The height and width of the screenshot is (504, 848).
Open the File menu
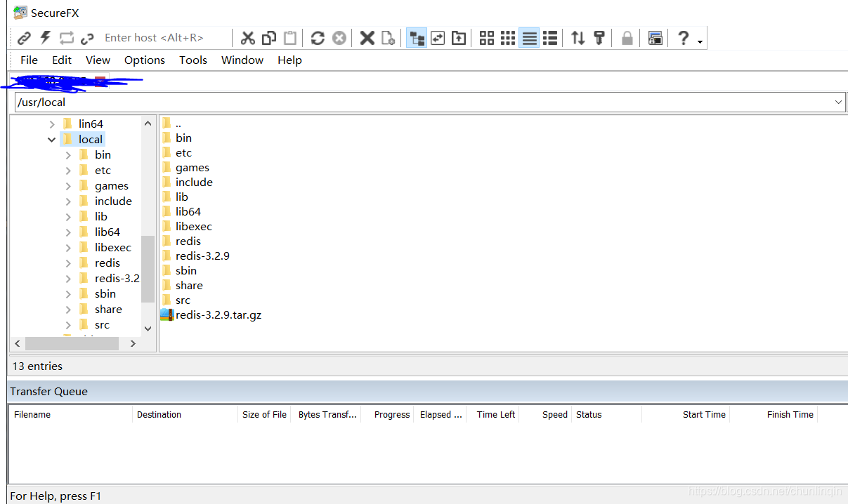point(29,60)
